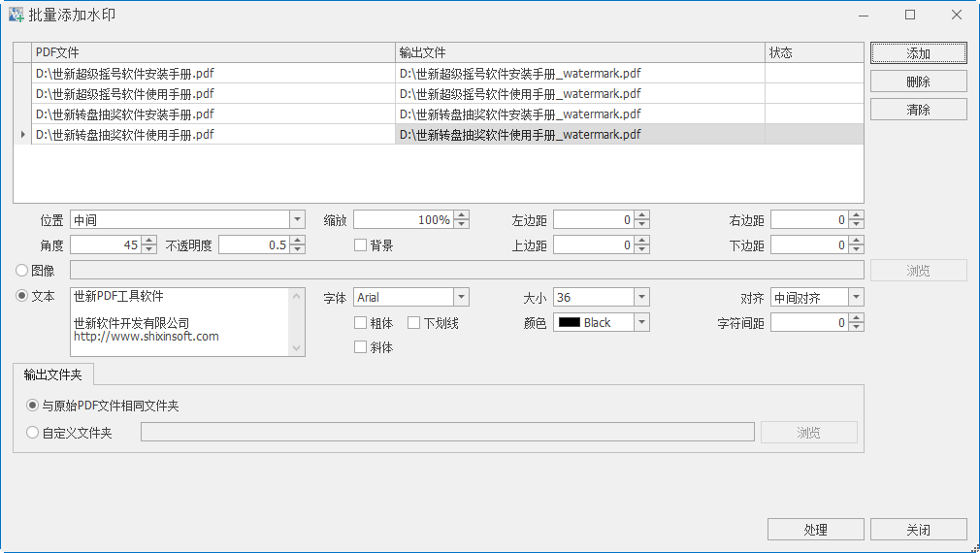Decrease the 角度 angle value

(x=148, y=249)
